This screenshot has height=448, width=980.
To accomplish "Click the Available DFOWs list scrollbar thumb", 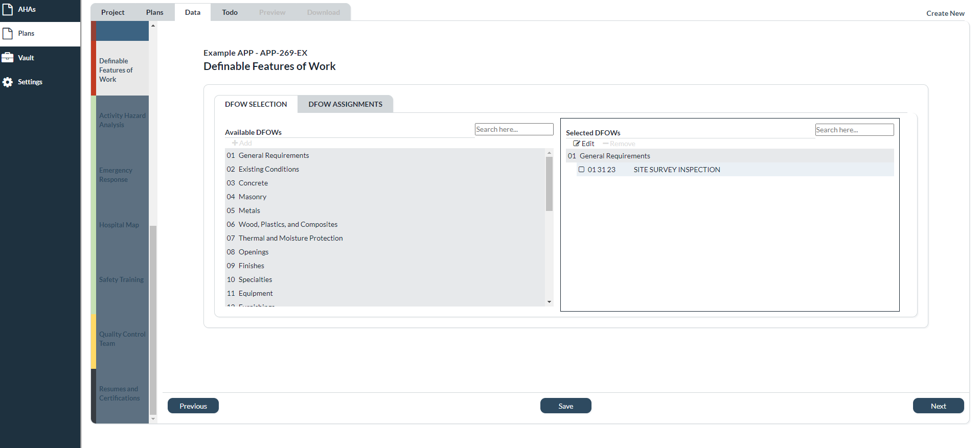I will click(x=549, y=184).
